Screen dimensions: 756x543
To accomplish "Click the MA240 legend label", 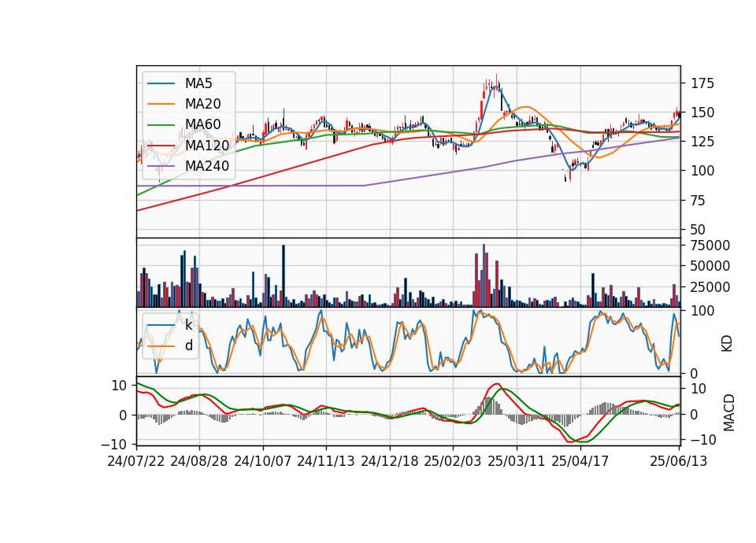I will [x=207, y=166].
